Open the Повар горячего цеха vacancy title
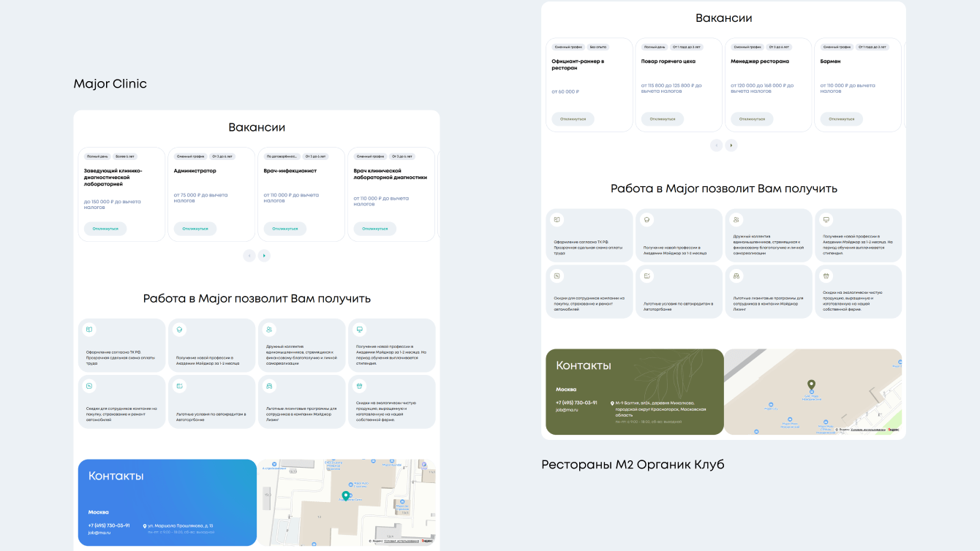The image size is (980, 551). click(x=668, y=61)
